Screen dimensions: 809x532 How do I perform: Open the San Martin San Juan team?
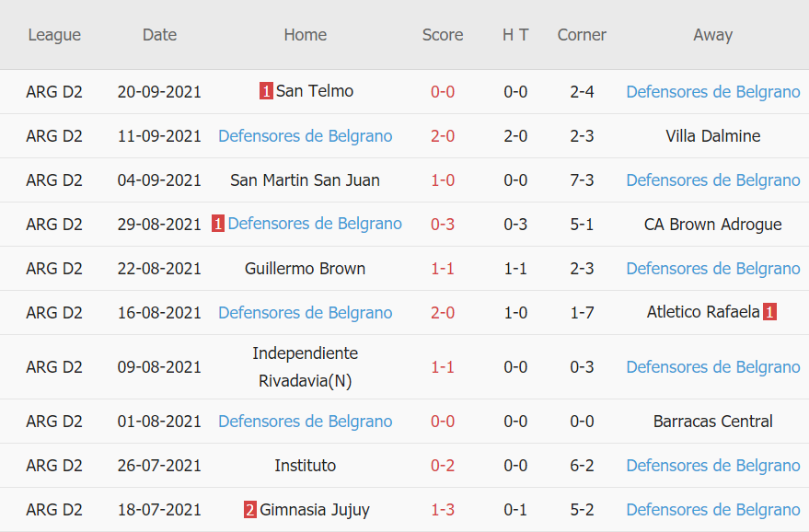tap(305, 180)
